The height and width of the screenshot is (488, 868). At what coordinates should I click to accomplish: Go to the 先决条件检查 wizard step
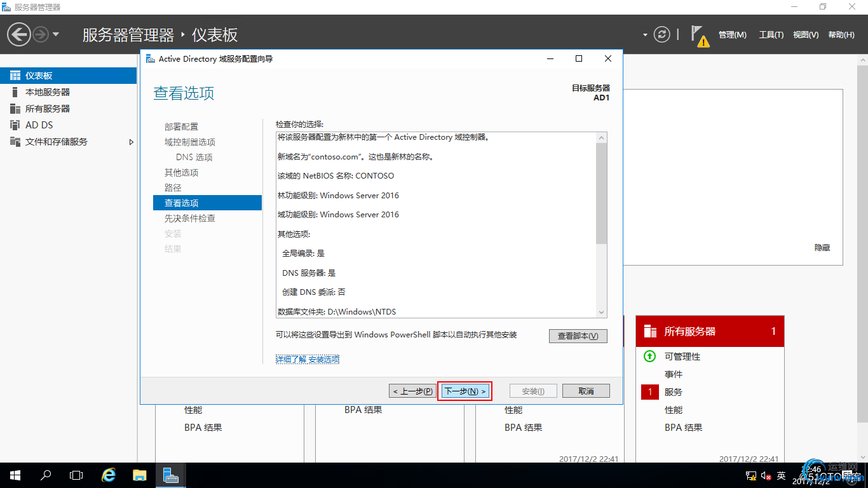(190, 218)
